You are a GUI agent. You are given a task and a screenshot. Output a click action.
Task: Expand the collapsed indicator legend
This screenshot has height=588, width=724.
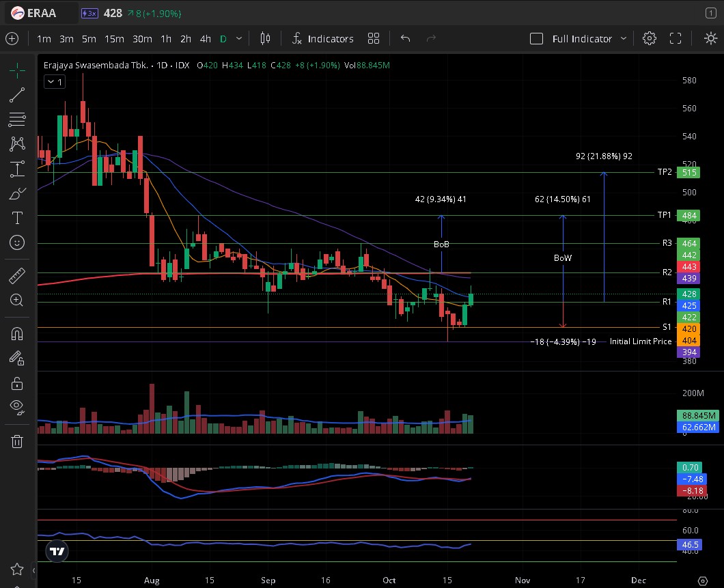(x=54, y=82)
